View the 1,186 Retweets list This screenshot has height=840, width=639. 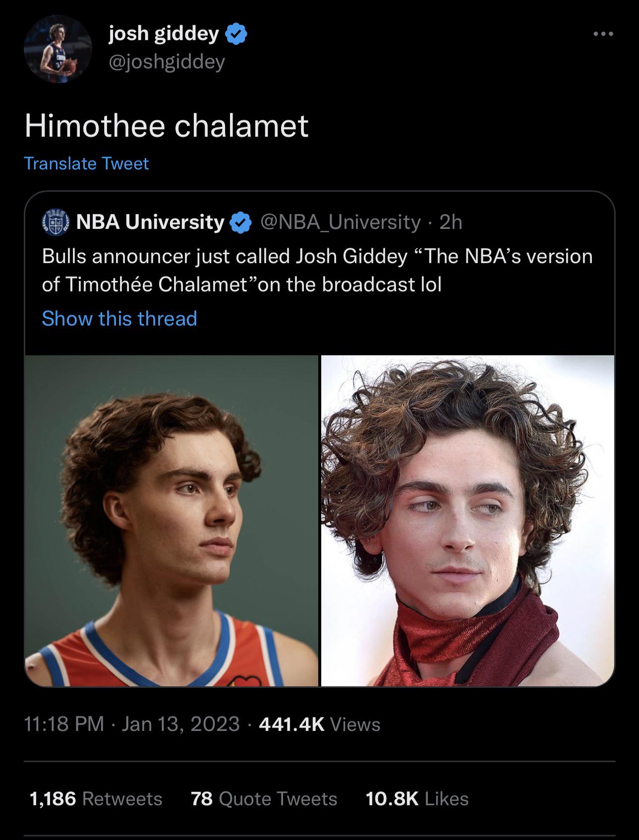coord(96,798)
